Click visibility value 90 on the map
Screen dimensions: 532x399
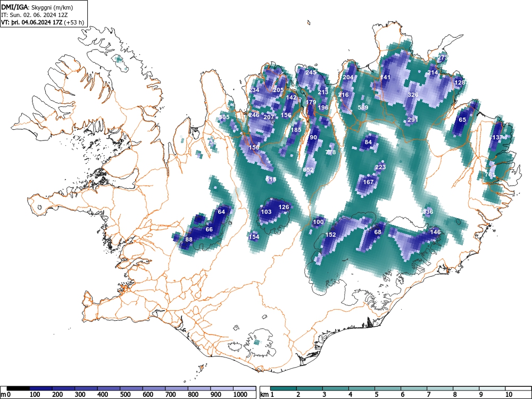coord(313,137)
